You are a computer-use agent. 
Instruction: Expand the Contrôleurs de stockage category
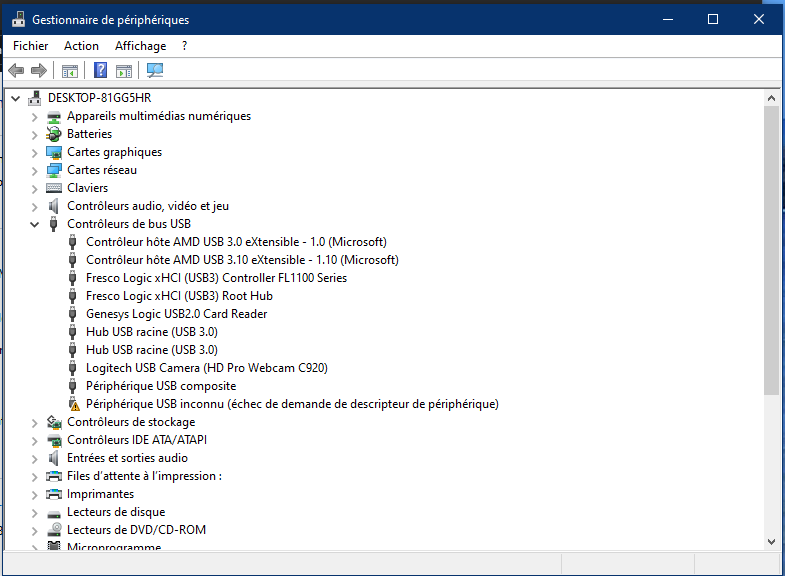34,422
